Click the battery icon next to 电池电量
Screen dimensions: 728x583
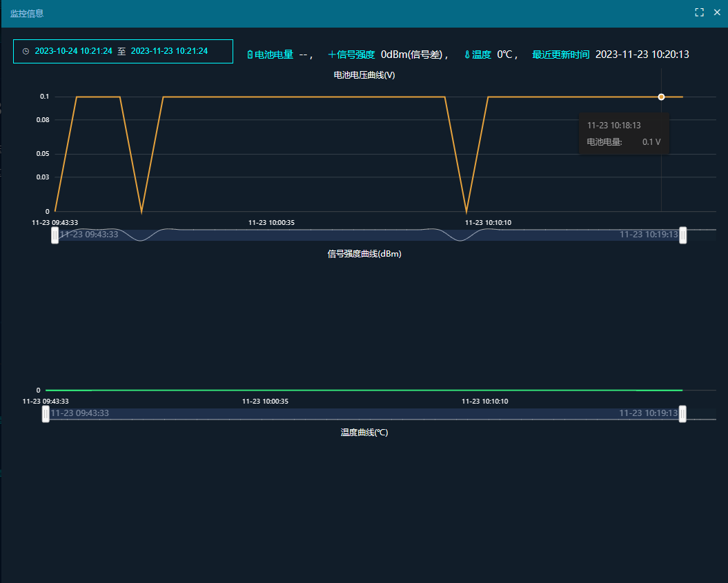click(x=250, y=55)
